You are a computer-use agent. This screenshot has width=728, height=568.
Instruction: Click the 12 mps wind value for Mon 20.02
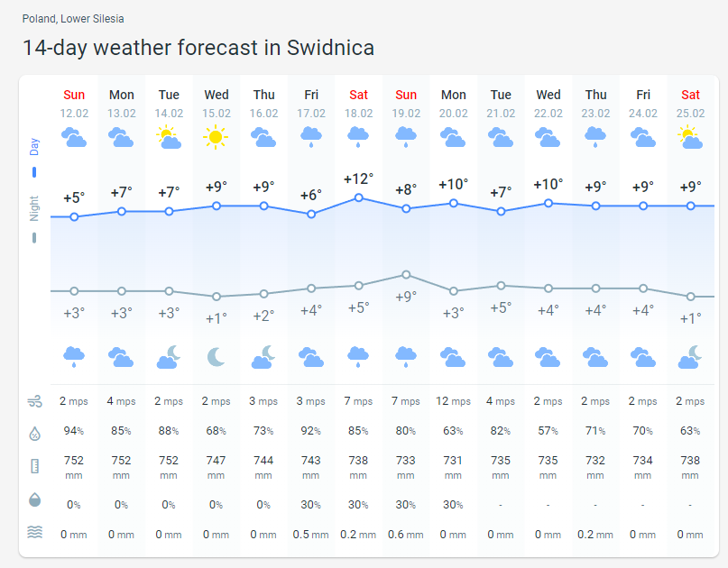453,401
